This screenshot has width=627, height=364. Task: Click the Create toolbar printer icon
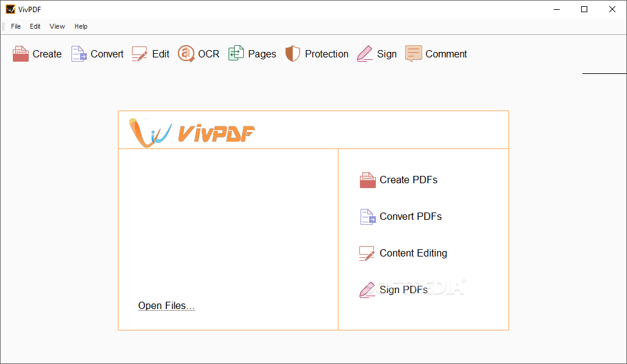(20, 54)
